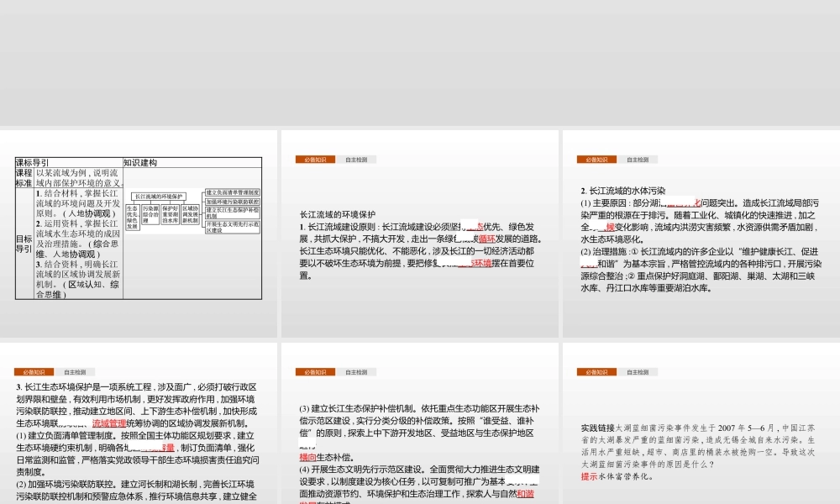Image resolution: width=840 pixels, height=504 pixels.
Task: Click the 目标导引 row label in table
Action: (24, 244)
